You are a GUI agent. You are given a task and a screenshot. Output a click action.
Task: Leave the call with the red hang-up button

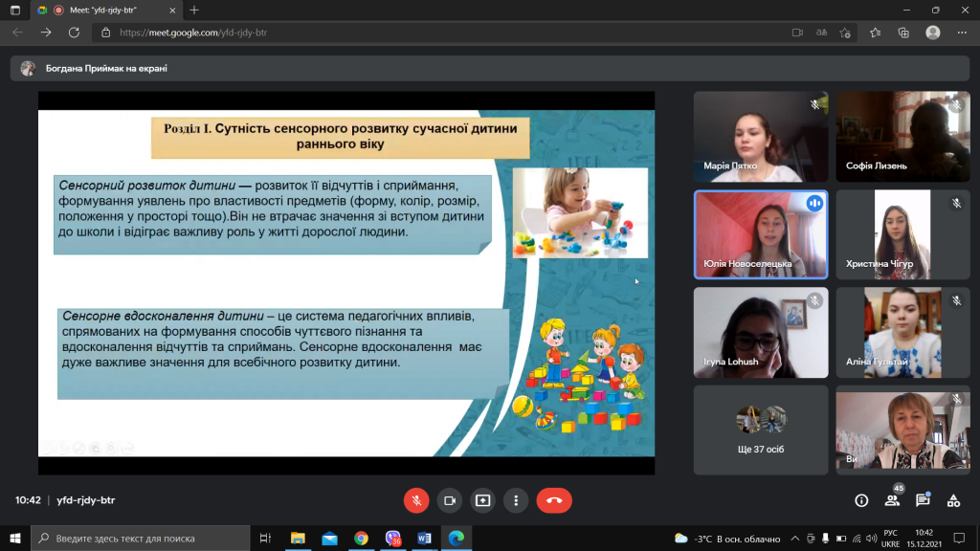[x=554, y=500]
